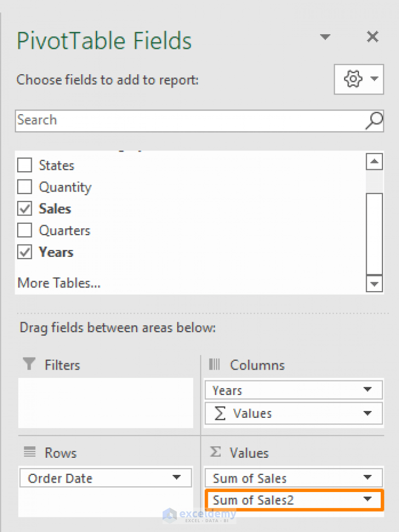Check the States field checkbox
Image resolution: width=399 pixels, height=532 pixels.
click(24, 165)
